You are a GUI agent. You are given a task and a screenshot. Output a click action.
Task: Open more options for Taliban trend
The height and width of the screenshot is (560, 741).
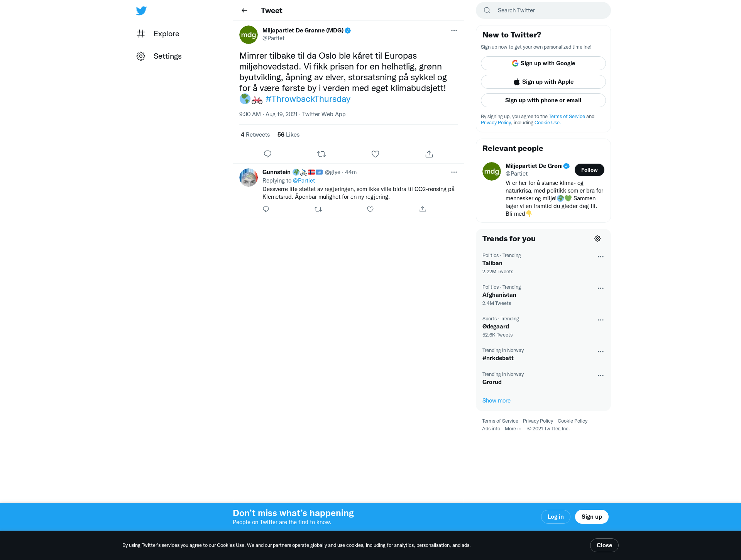[601, 257]
